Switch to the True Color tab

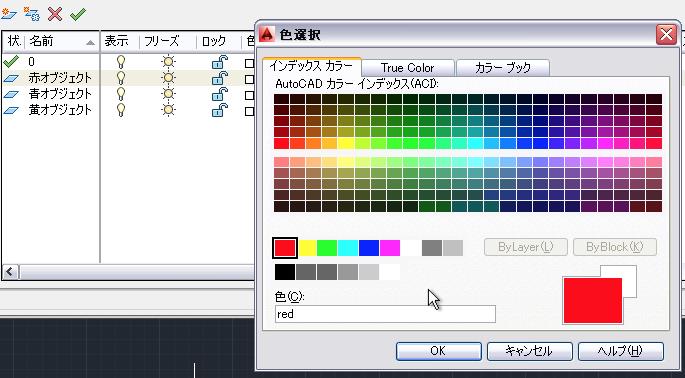[x=408, y=68]
